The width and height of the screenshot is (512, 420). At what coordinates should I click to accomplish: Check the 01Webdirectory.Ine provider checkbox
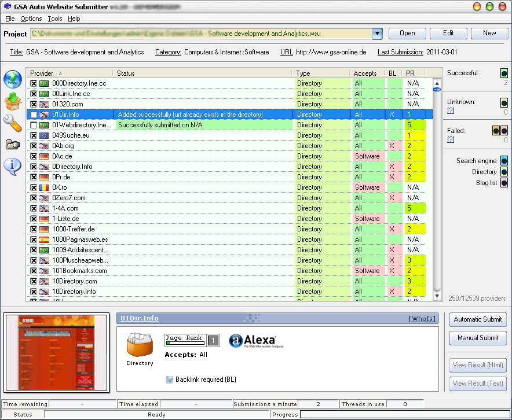point(34,125)
